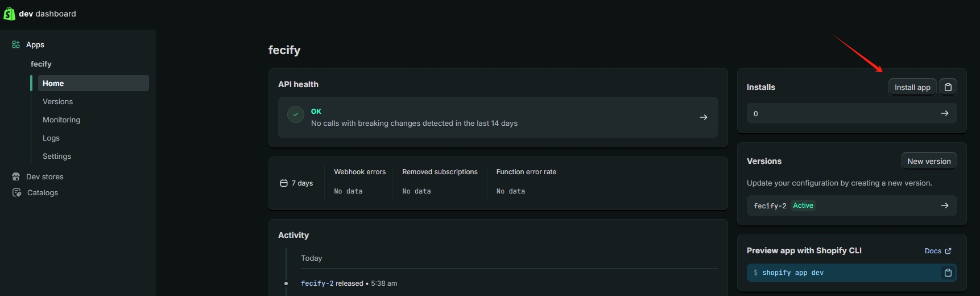Click the Install app button
980x296 pixels.
tap(912, 87)
